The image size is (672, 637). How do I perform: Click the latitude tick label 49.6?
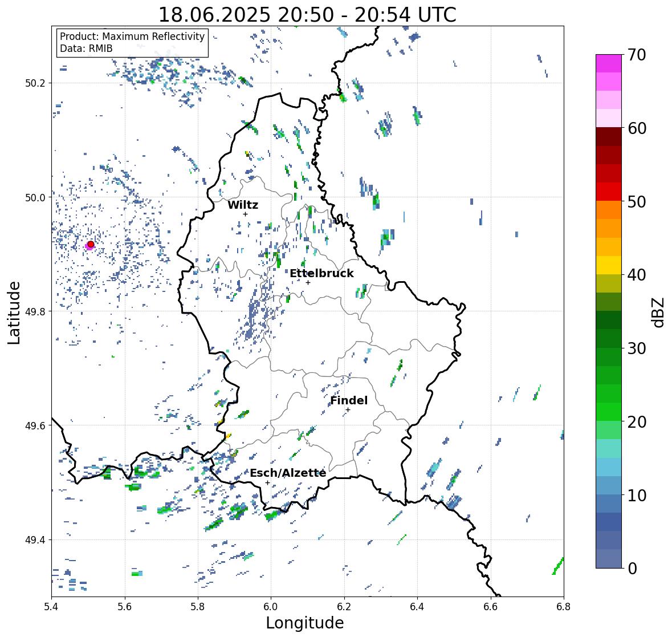click(35, 425)
